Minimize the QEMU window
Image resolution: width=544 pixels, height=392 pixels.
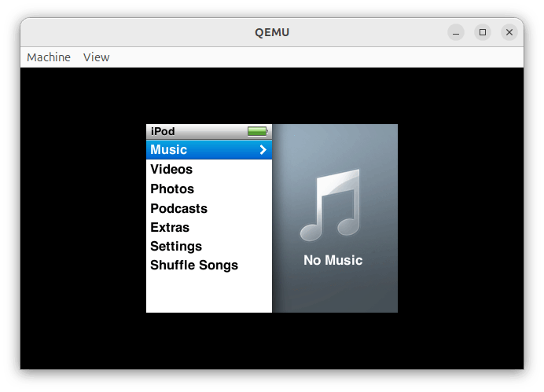tap(456, 32)
